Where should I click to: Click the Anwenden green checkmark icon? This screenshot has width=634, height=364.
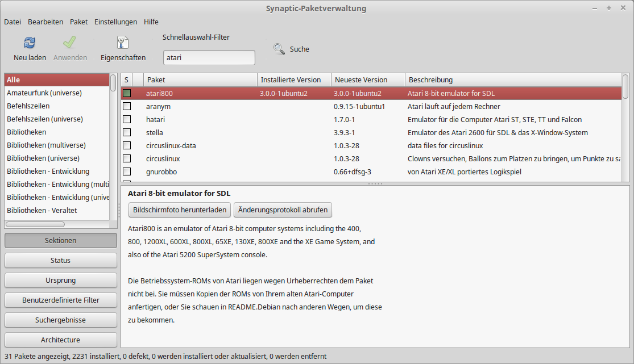point(69,43)
